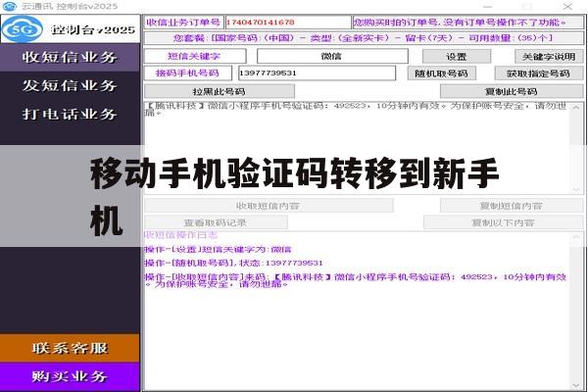Open 查看取码记录 history

216,222
